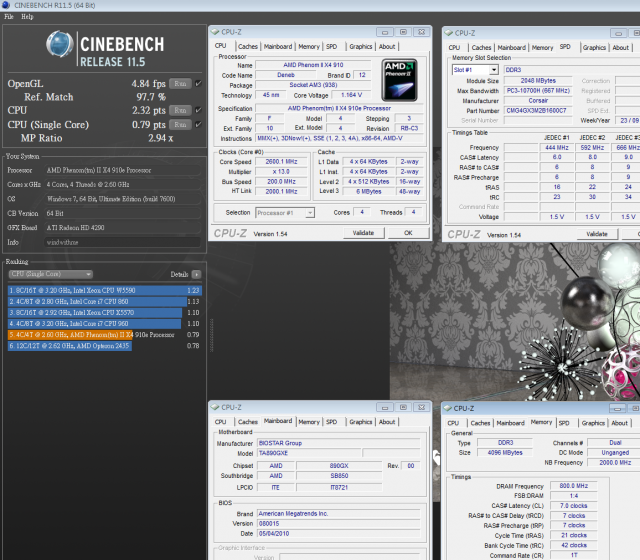Click the Part Number field CMG4GX3M2B1600C7
The image size is (640, 560).
pos(537,111)
